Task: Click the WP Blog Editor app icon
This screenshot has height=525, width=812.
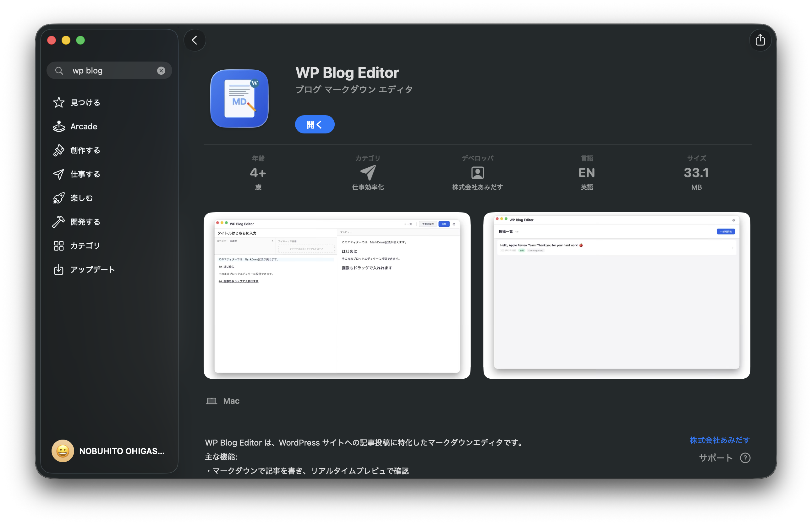Action: (239, 99)
